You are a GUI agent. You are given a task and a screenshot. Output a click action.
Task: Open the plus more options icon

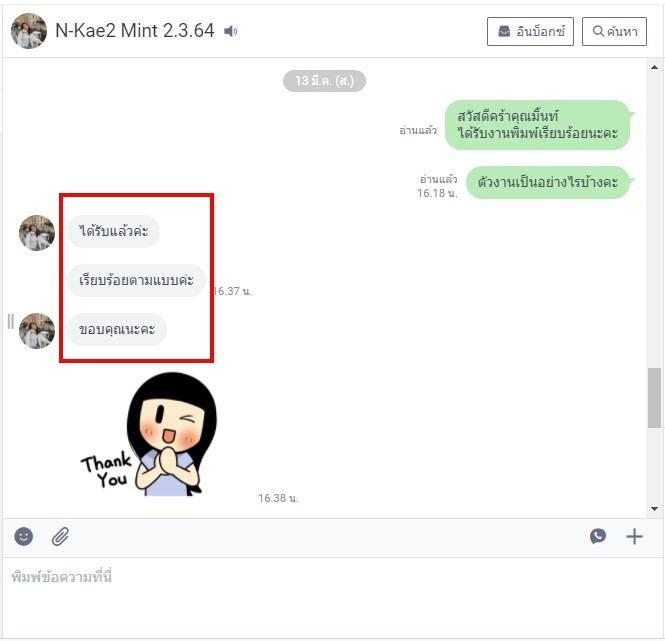(634, 536)
